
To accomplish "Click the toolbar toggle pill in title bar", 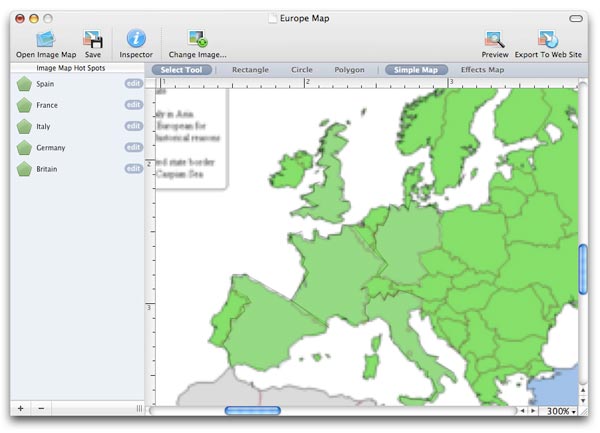I will pyautogui.click(x=576, y=18).
